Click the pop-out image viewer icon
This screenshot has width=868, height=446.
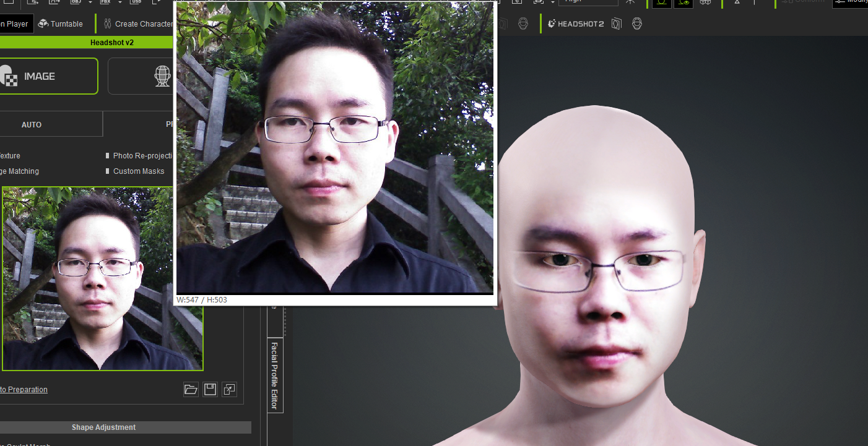pos(229,389)
